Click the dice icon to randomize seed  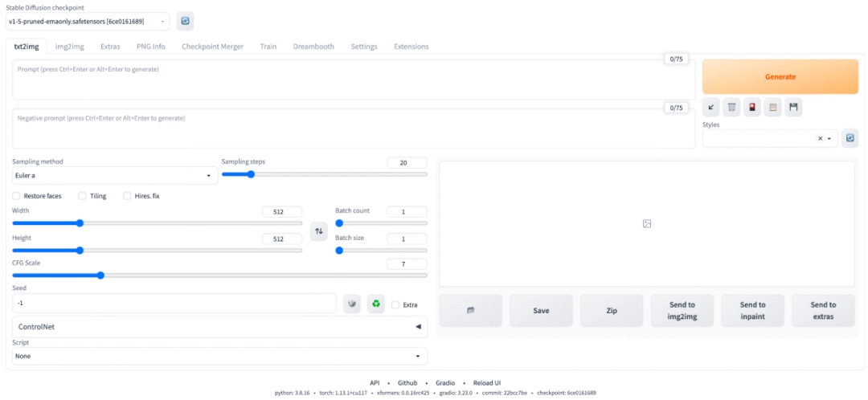[352, 304]
